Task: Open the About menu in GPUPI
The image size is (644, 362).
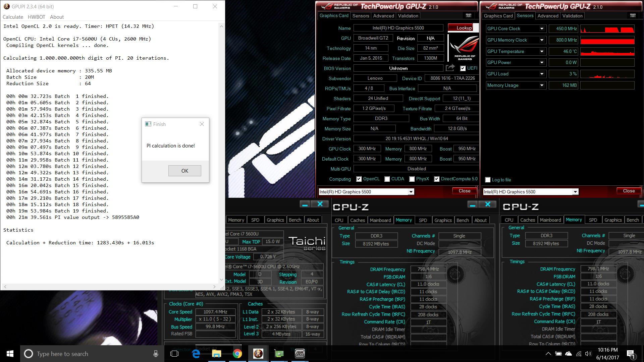Action: click(x=57, y=17)
